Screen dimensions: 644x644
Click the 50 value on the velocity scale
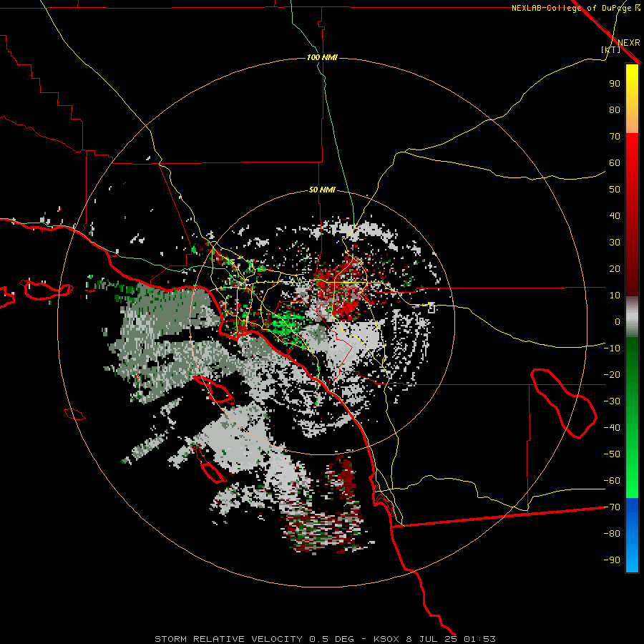tap(615, 190)
